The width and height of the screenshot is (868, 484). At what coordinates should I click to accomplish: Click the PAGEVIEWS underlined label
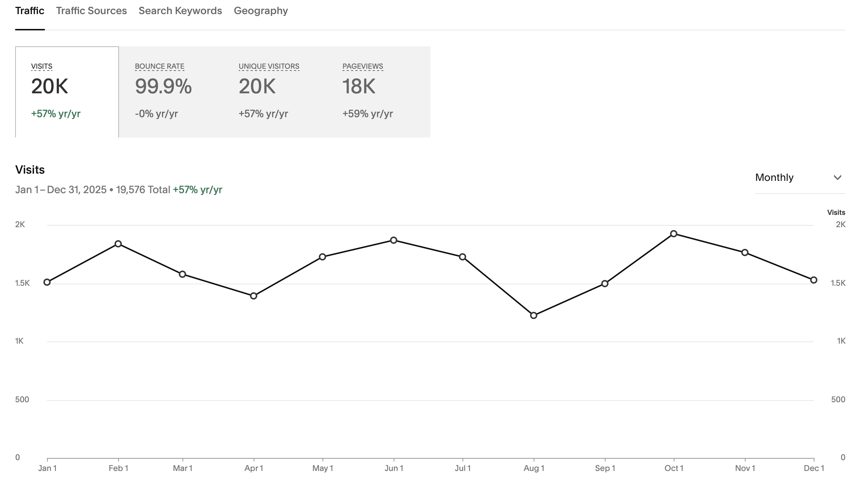point(363,67)
